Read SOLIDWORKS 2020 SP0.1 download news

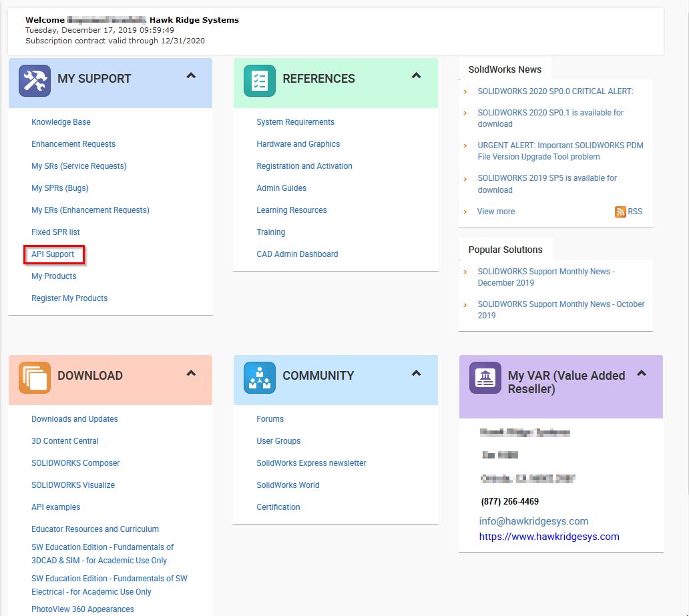pos(551,118)
